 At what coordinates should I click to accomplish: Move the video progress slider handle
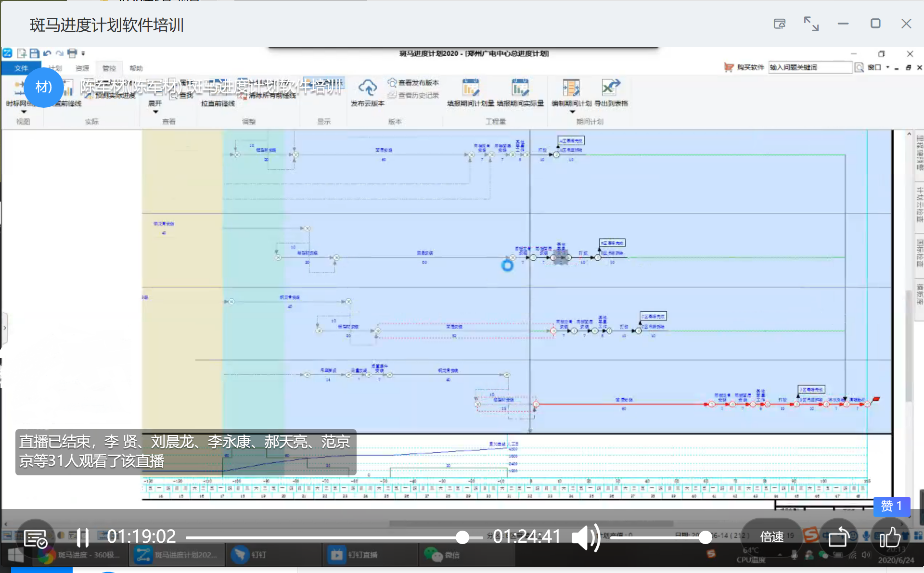[x=462, y=537]
